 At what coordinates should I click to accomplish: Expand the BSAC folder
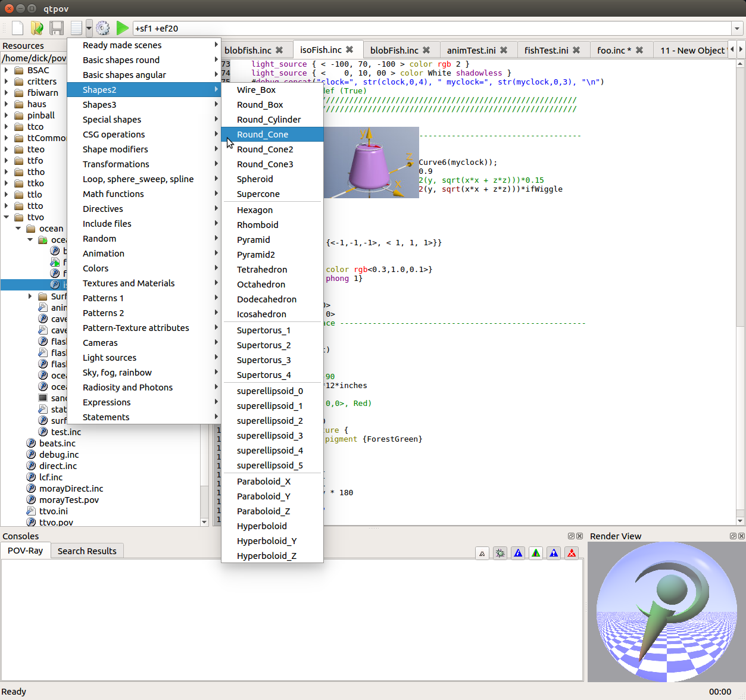tap(7, 70)
